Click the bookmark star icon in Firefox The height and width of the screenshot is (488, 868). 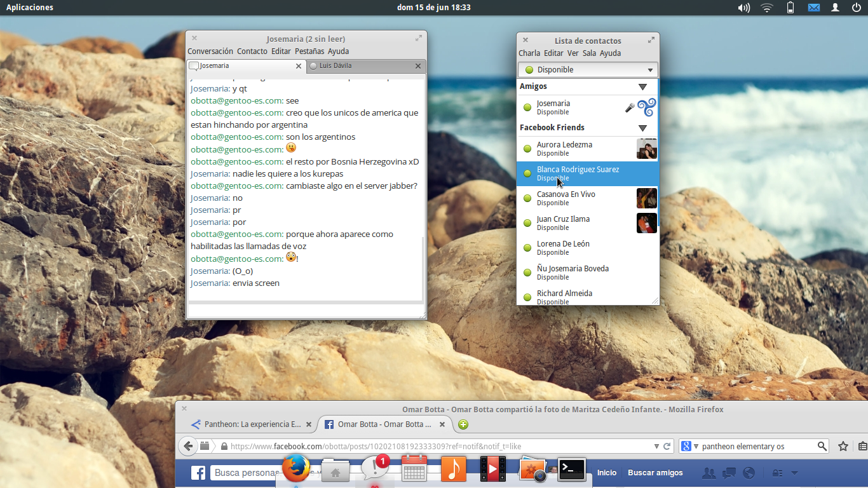[843, 446]
